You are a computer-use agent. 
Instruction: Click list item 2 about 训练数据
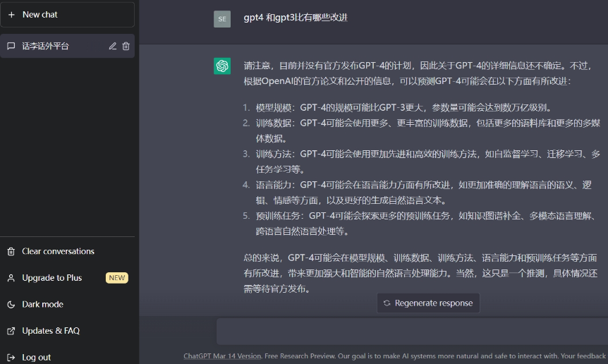(x=427, y=131)
